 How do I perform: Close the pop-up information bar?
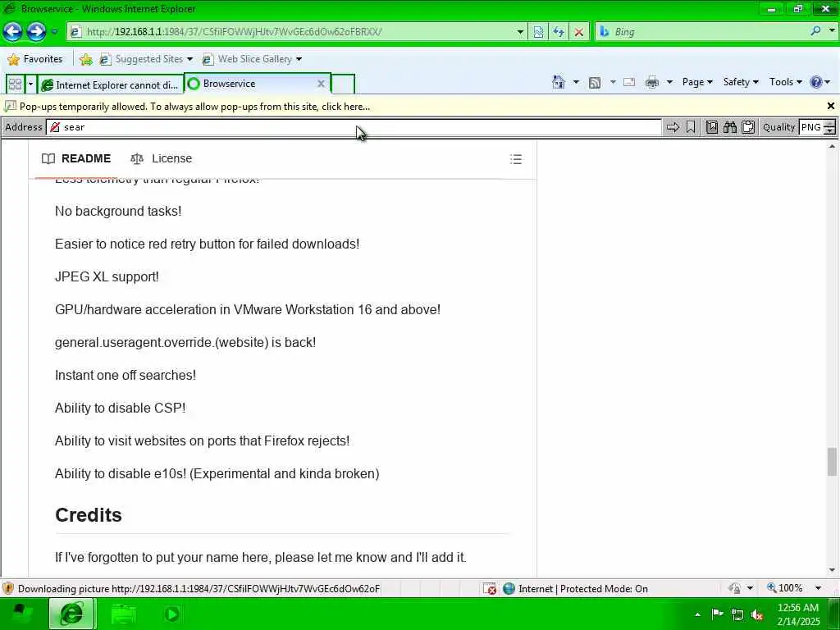(x=830, y=106)
